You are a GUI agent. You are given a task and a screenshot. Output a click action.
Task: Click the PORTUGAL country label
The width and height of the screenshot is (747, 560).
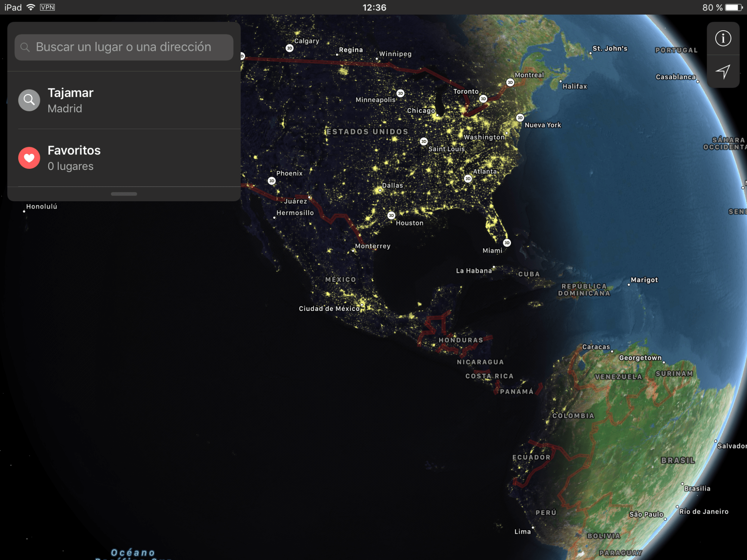coord(676,50)
